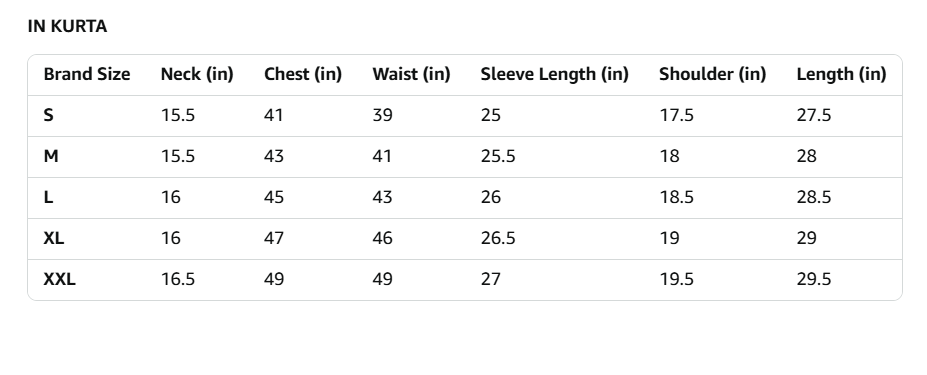
Task: Select sleeve length value 25.5
Action: [x=498, y=156]
